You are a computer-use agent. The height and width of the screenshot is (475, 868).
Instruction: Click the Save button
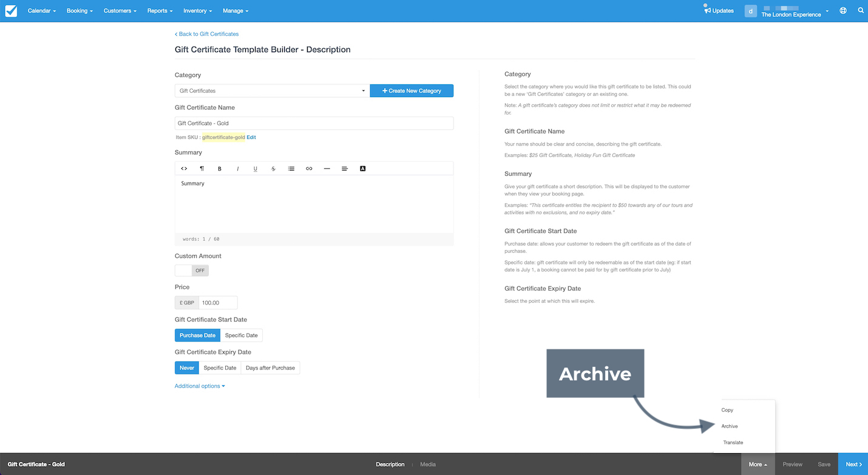click(x=824, y=464)
